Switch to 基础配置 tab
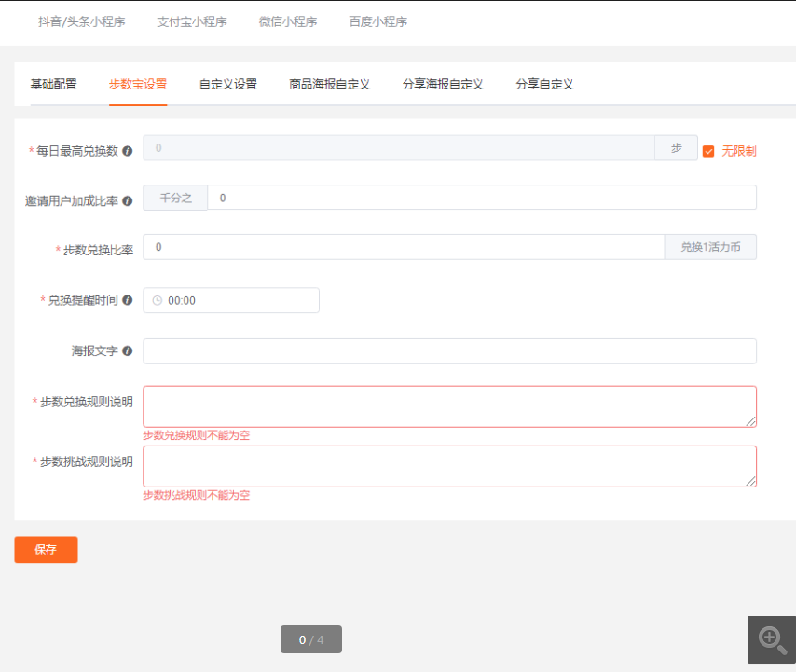 [x=54, y=84]
